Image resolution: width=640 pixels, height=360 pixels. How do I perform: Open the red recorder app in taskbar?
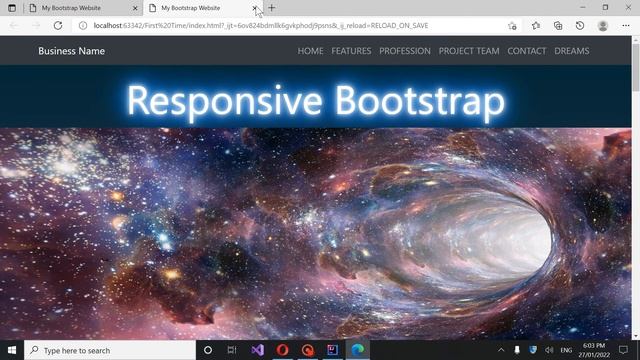pos(307,350)
